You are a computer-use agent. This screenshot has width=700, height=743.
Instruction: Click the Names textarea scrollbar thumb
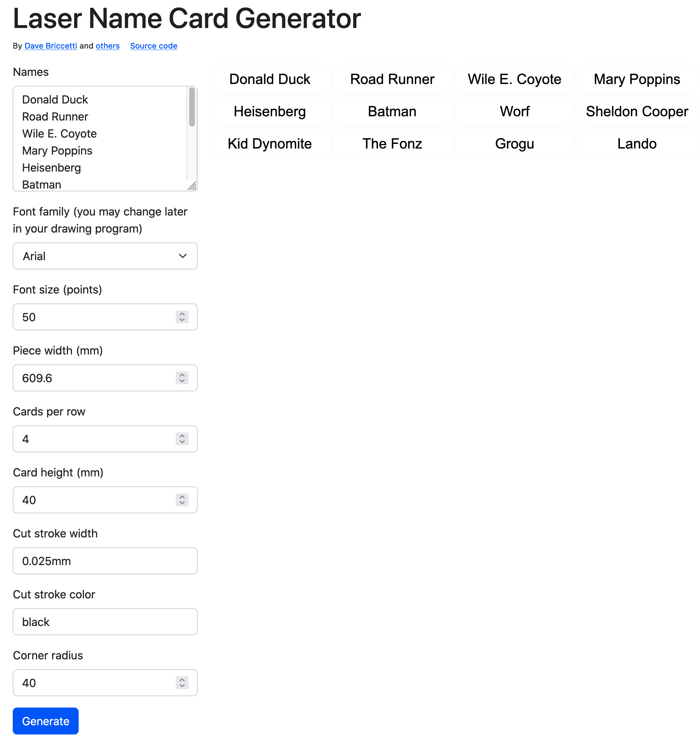(192, 107)
